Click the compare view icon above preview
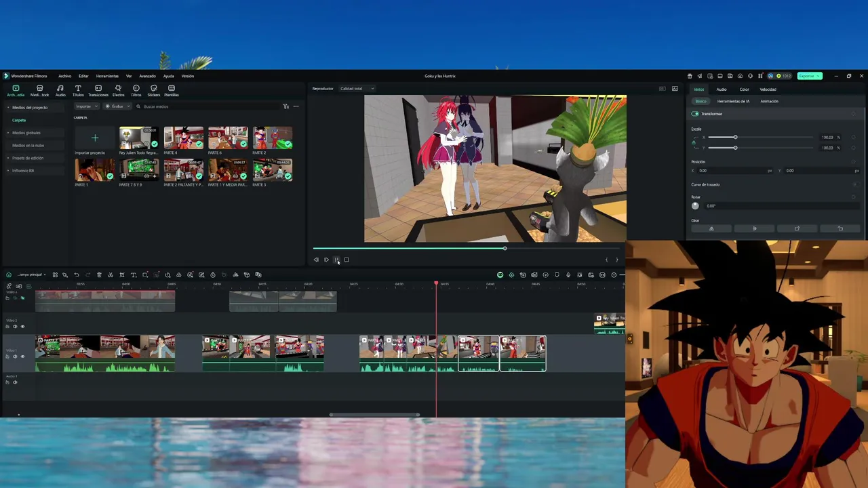Image resolution: width=868 pixels, height=488 pixels. pyautogui.click(x=663, y=89)
